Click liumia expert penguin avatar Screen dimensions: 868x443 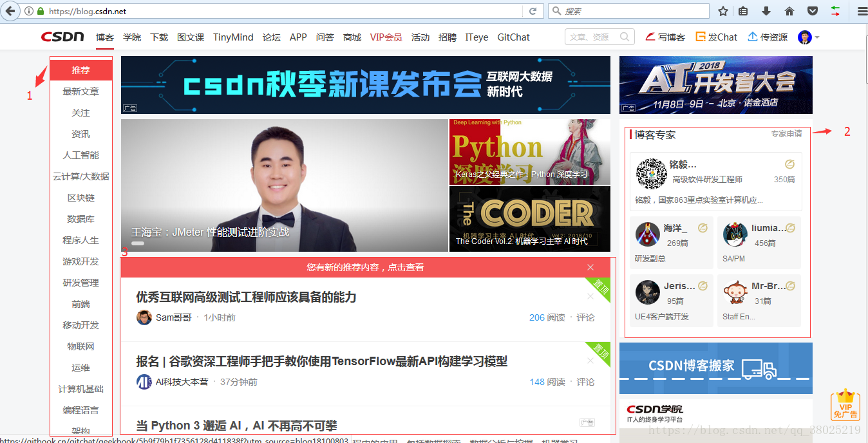point(735,234)
